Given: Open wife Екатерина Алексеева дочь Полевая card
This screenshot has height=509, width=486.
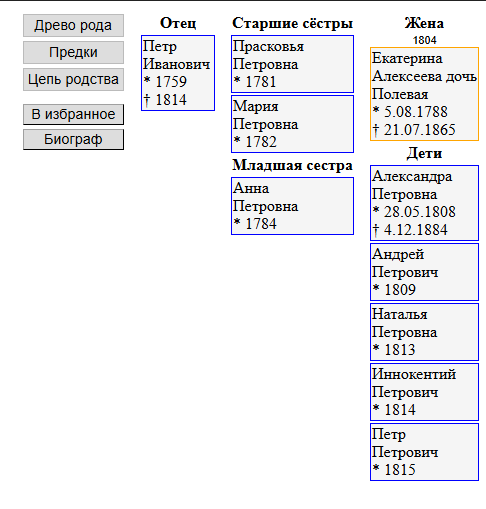Looking at the screenshot, I should pyautogui.click(x=424, y=94).
